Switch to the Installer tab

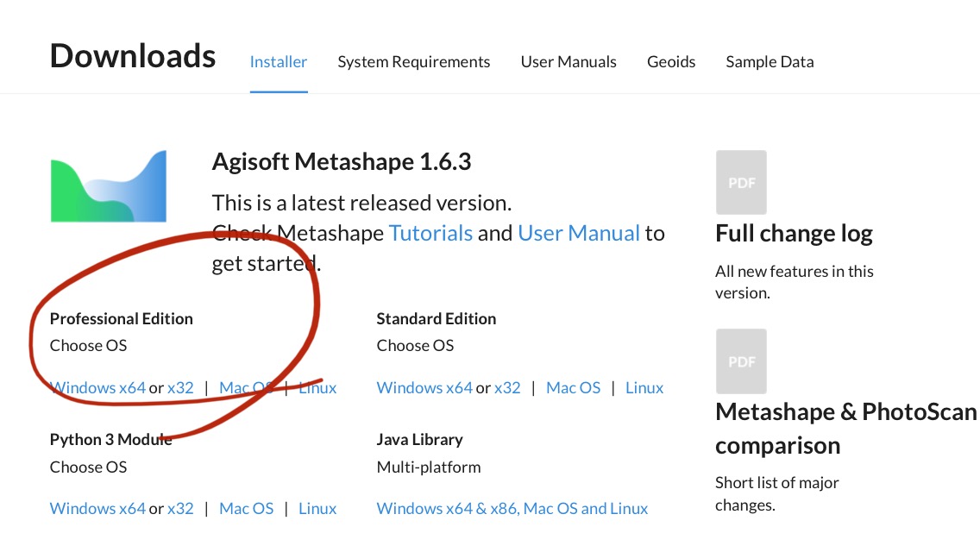[279, 62]
